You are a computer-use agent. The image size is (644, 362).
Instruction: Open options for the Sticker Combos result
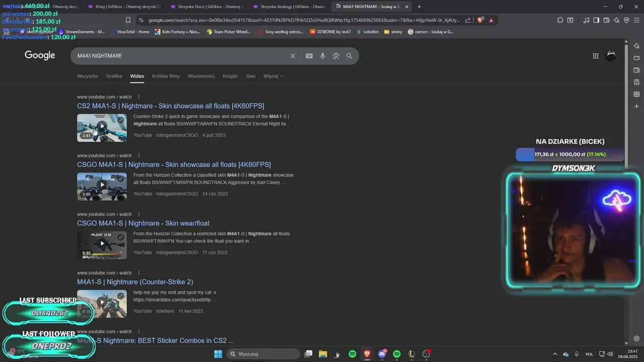(x=139, y=332)
